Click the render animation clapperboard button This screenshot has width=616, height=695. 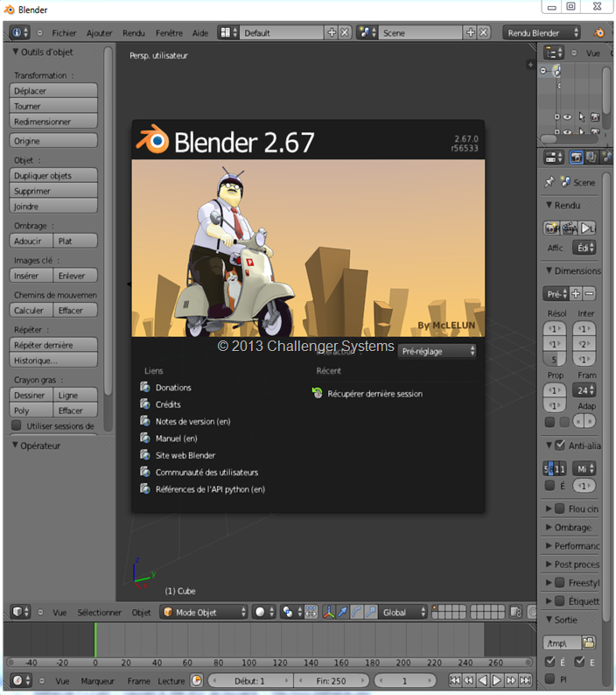[x=570, y=228]
